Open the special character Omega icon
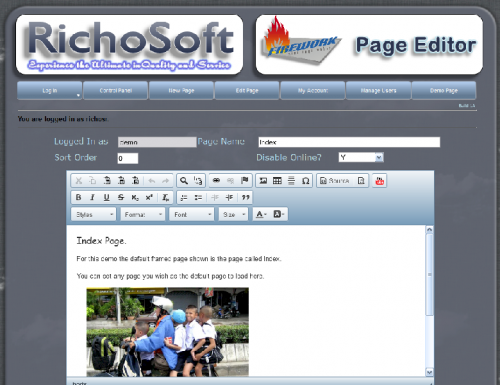The height and width of the screenshot is (385, 500). tap(306, 181)
